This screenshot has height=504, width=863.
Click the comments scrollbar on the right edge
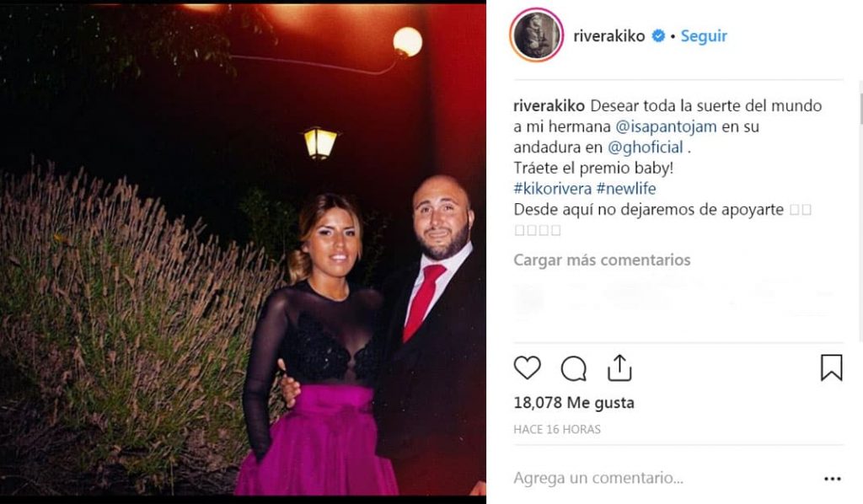pyautogui.click(x=860, y=109)
